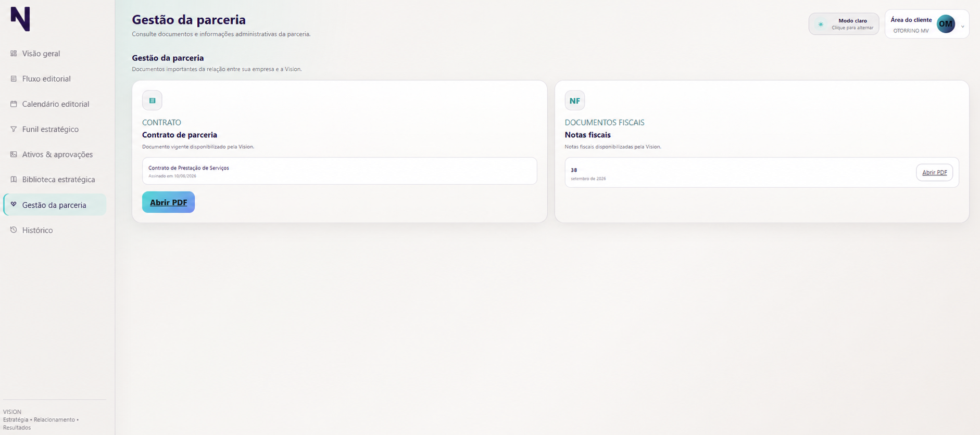Click the contract document icon
Viewport: 980px width, 435px height.
click(x=152, y=100)
